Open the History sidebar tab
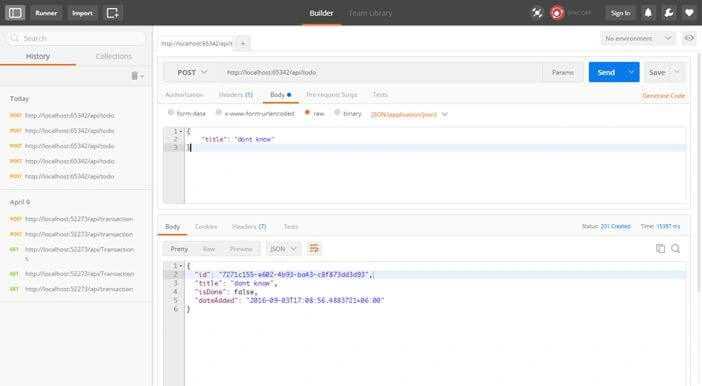 [38, 56]
